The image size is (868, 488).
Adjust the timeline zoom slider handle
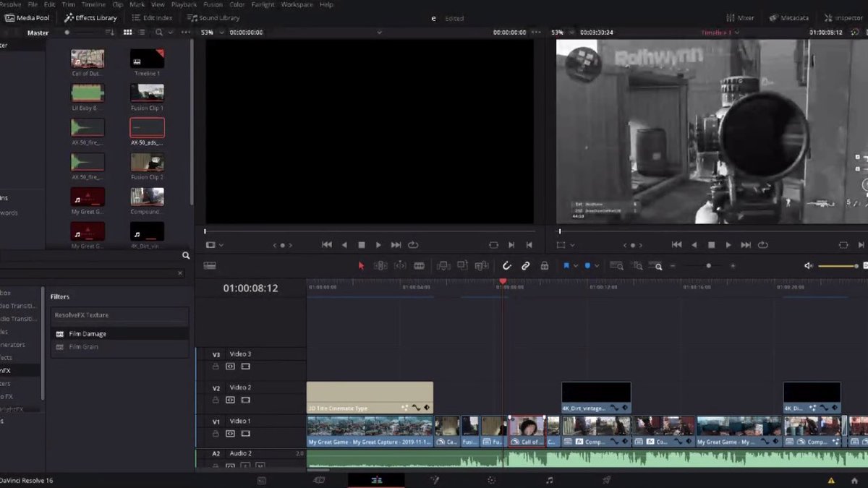(x=709, y=266)
